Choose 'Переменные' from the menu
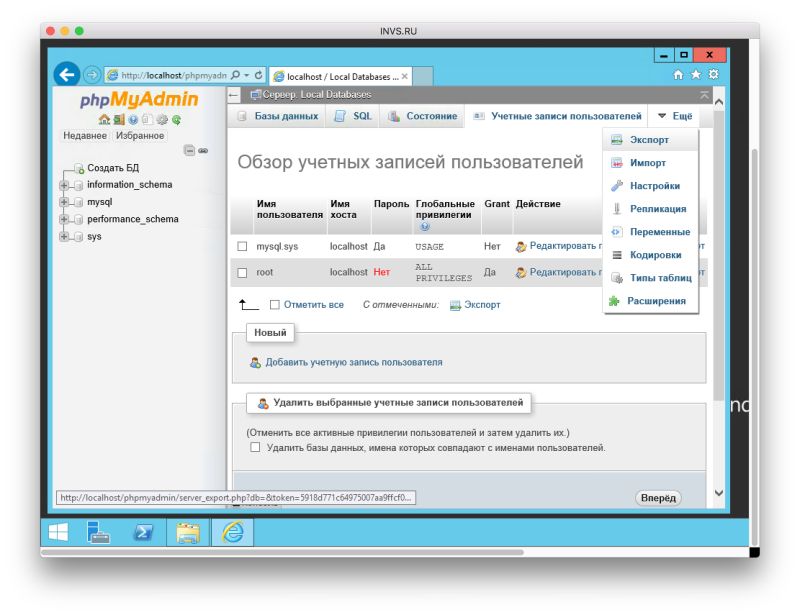The image size is (800, 615). [651, 232]
